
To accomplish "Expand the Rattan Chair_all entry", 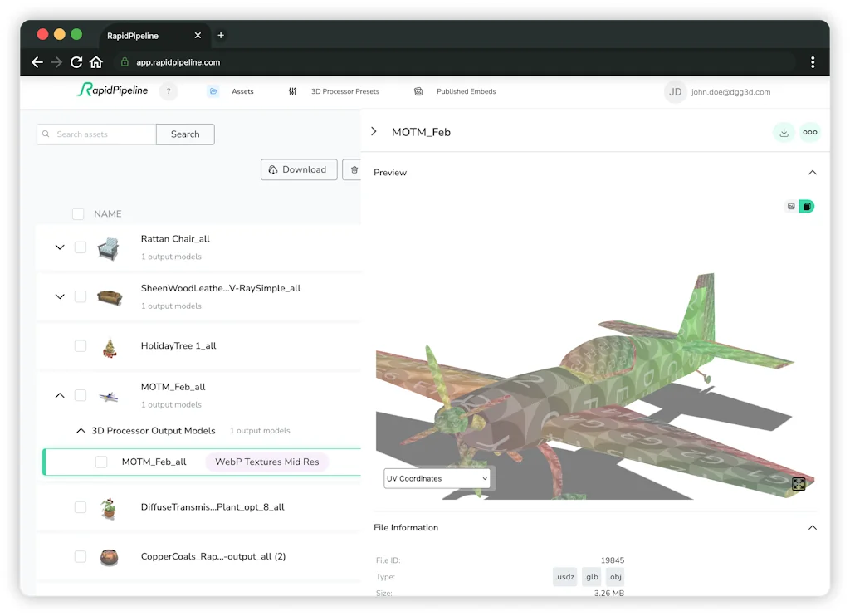I will [x=59, y=247].
